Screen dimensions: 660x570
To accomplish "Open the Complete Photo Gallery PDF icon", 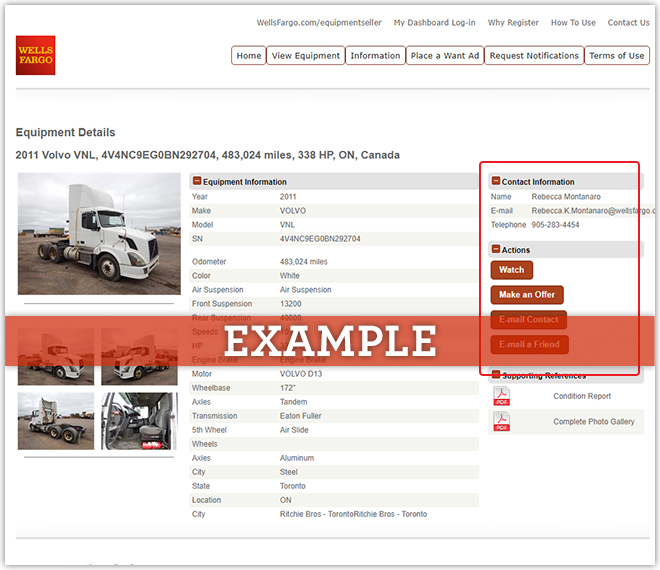I will click(x=501, y=421).
